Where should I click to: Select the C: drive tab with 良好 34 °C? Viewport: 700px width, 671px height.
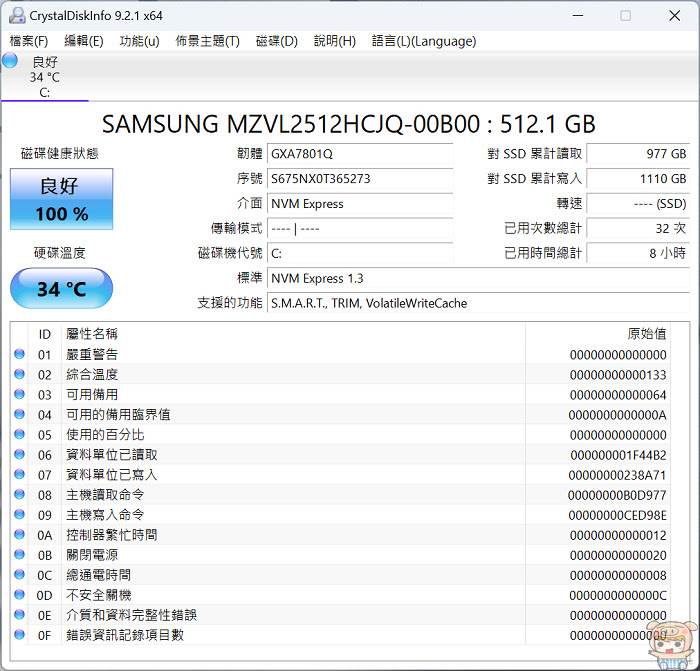[x=45, y=77]
